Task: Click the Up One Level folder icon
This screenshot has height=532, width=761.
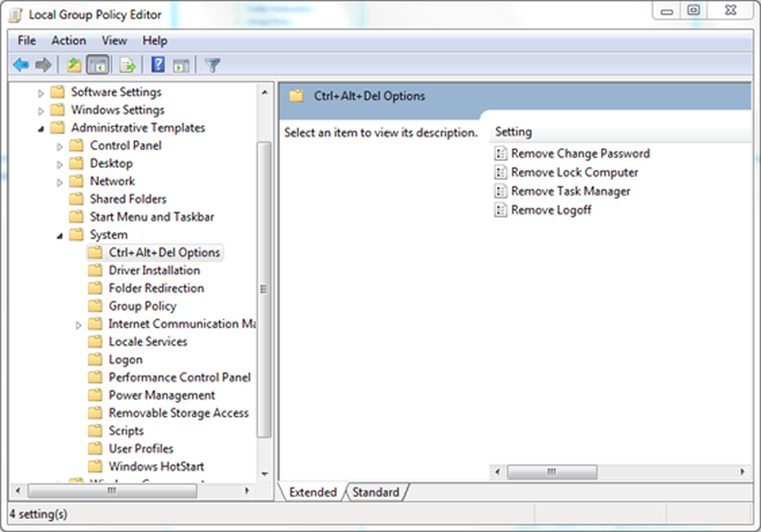Action: 74,65
